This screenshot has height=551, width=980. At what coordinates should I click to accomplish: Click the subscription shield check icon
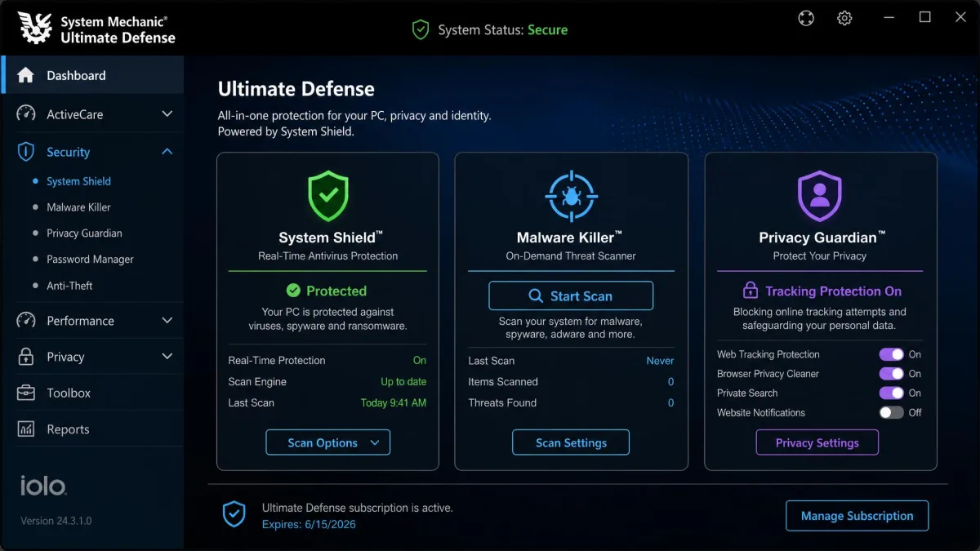pos(234,514)
